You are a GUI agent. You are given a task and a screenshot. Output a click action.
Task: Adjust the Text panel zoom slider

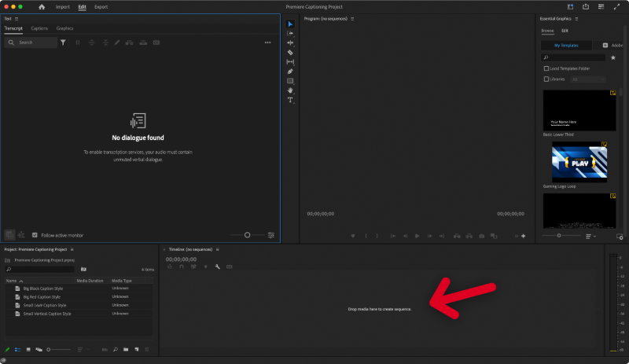(x=248, y=235)
